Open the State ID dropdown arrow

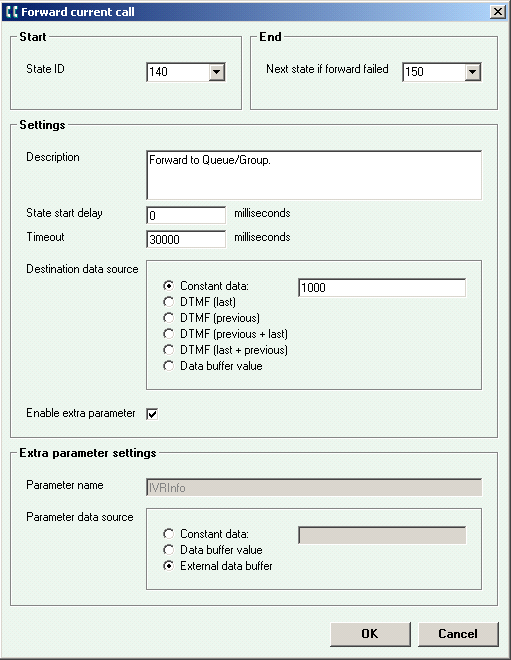click(x=216, y=72)
